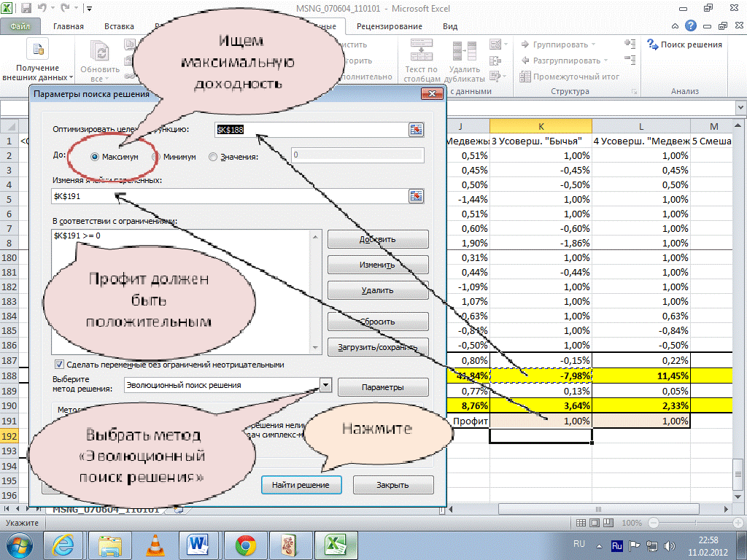Open the quick access toolbar customize arrow
This screenshot has width=747, height=560.
pyautogui.click(x=89, y=9)
